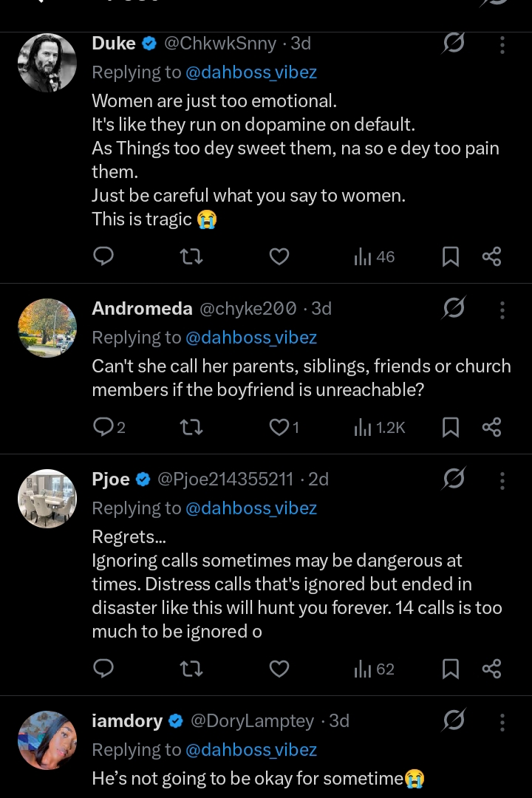Open @dahboss_vibez mention under iamdory
This screenshot has width=532, height=798.
[251, 750]
